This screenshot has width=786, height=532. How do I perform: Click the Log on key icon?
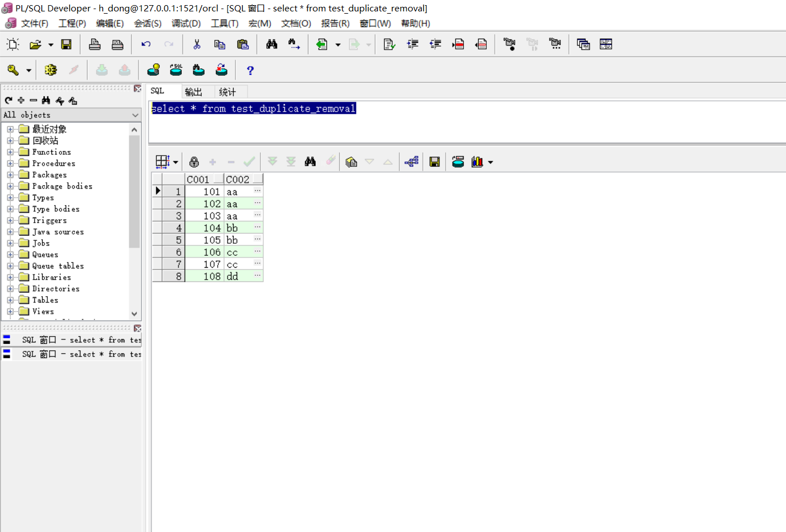[13, 70]
